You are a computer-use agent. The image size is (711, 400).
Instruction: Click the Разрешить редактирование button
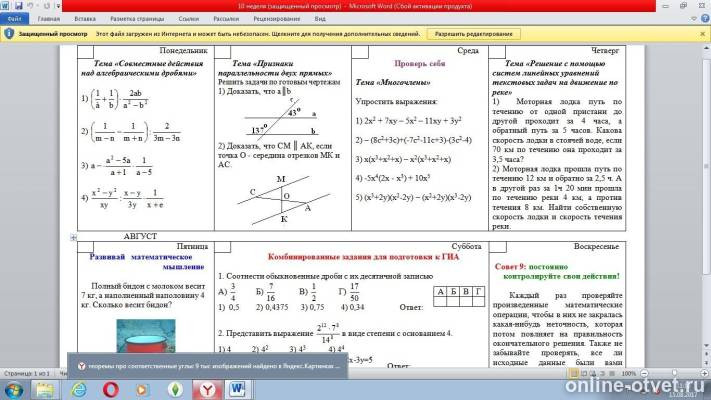tap(473, 34)
